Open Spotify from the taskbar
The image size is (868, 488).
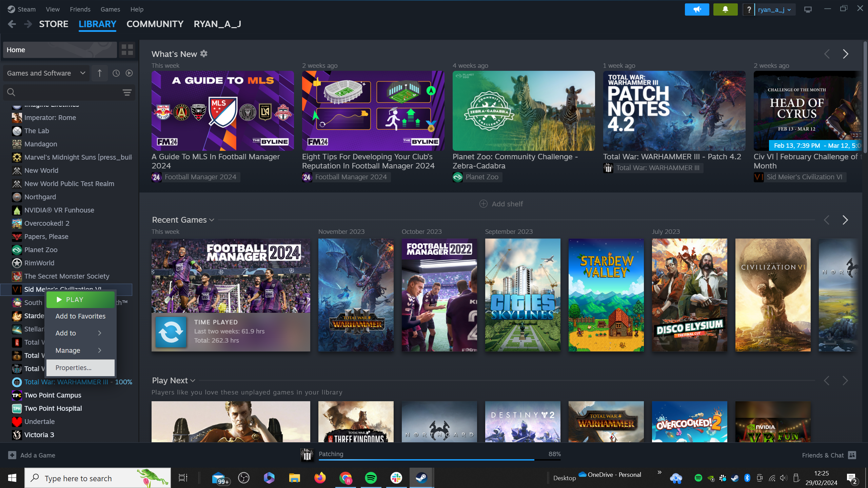click(371, 478)
